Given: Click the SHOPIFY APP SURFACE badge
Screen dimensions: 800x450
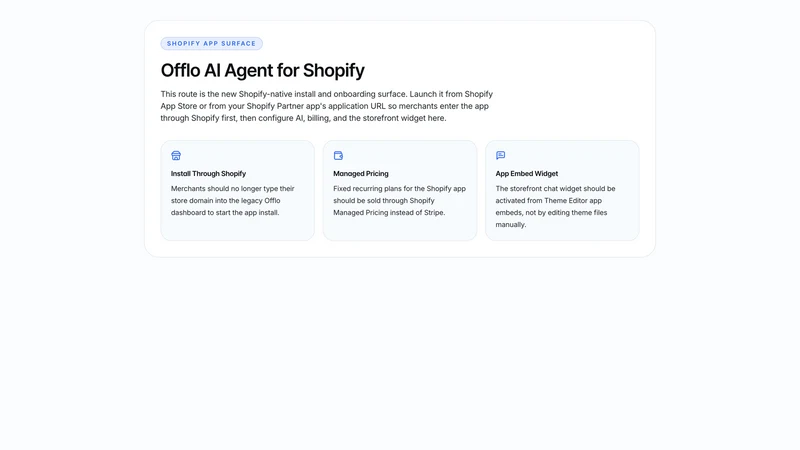Looking at the screenshot, I should pos(212,43).
